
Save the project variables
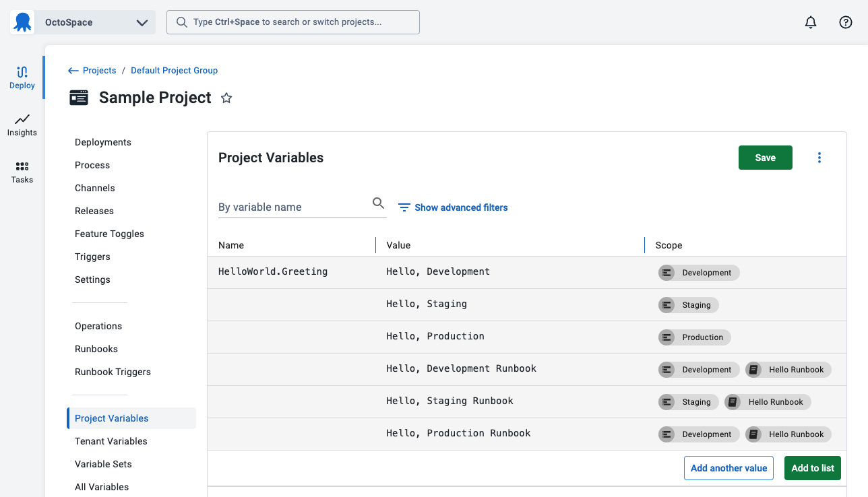coord(765,158)
